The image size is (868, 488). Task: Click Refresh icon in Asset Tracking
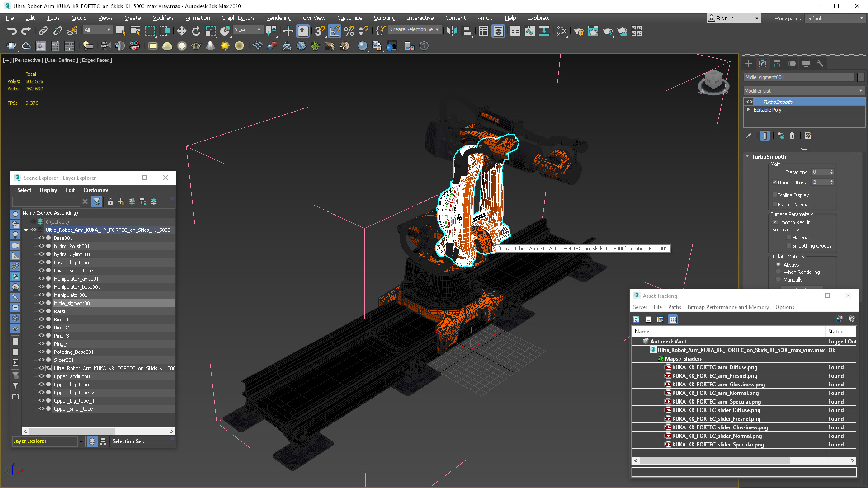pos(637,319)
